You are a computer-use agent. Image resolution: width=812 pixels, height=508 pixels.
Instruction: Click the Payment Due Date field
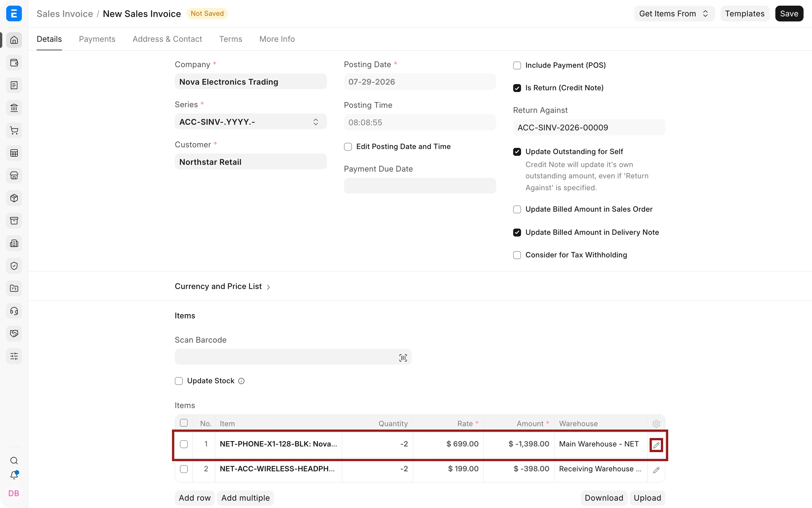[420, 186]
